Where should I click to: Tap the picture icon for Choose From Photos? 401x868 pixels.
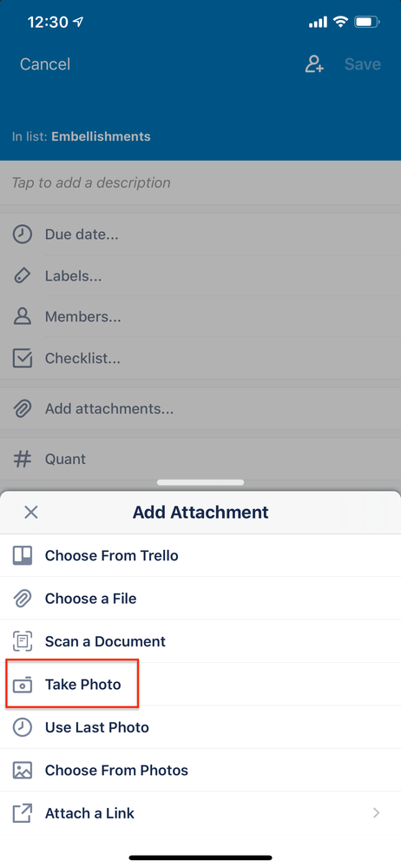tap(22, 771)
